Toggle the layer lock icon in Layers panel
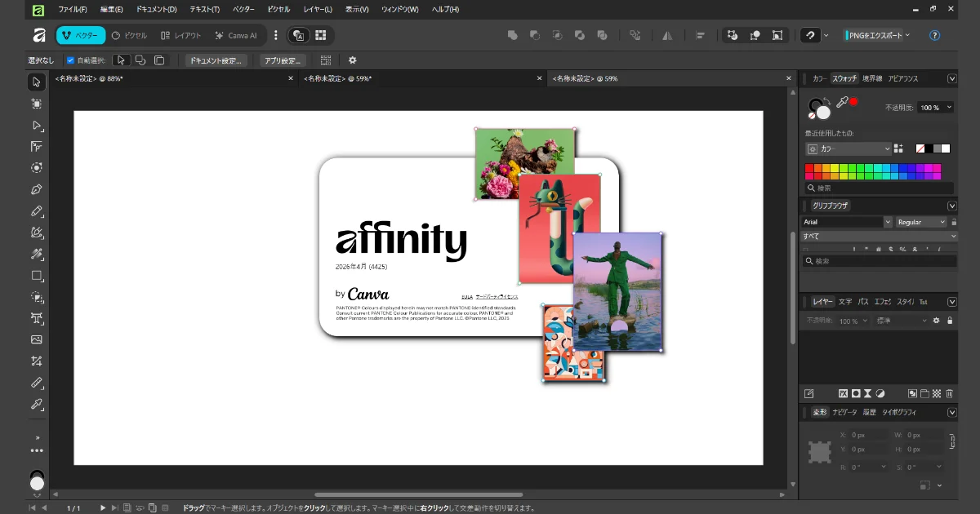Viewport: 980px width, 514px height. point(950,321)
